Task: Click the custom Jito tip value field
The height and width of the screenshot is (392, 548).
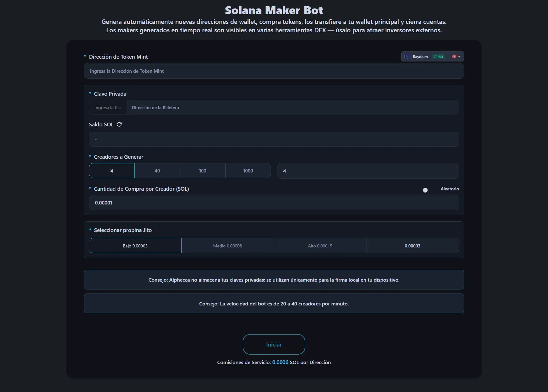Action: [x=412, y=246]
